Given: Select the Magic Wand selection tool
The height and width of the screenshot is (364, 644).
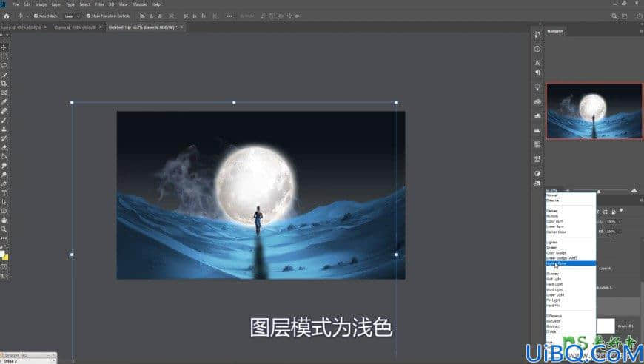Looking at the screenshot, I should pos(4,75).
